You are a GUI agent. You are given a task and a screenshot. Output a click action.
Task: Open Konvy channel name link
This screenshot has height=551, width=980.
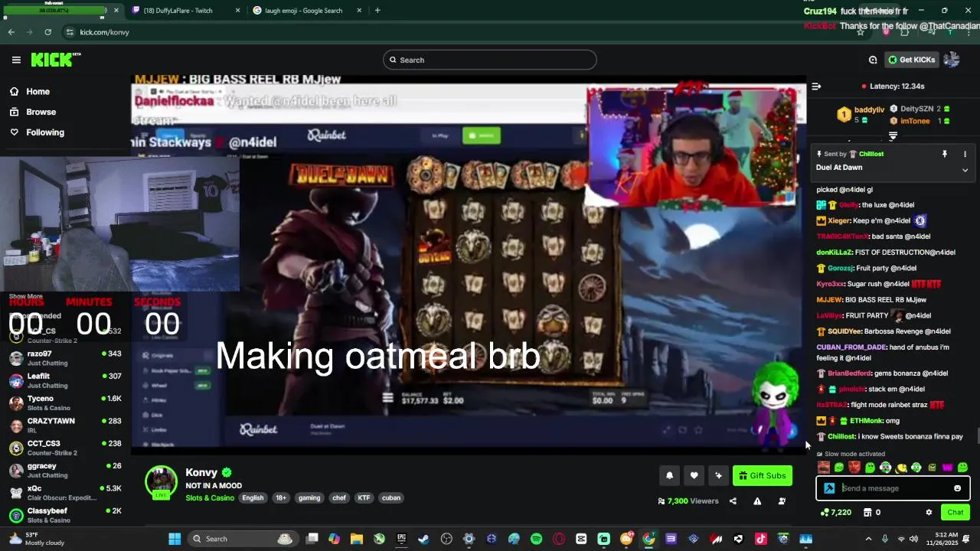click(201, 473)
